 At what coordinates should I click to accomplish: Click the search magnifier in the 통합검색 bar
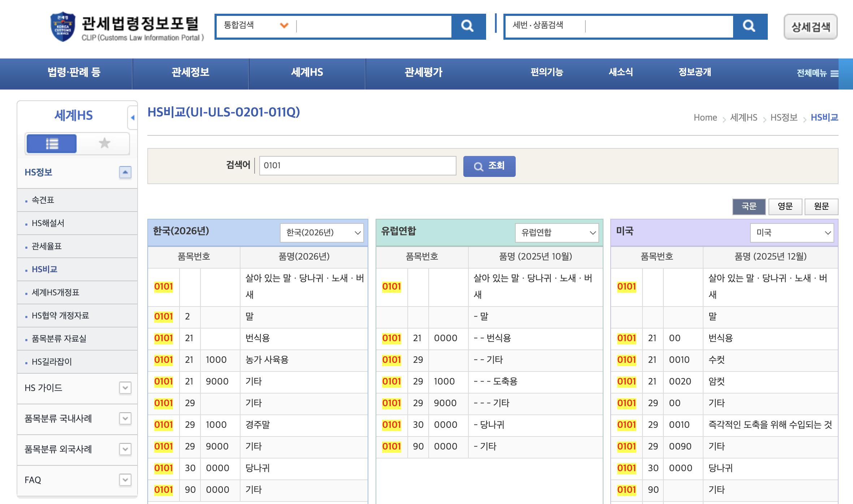(468, 26)
